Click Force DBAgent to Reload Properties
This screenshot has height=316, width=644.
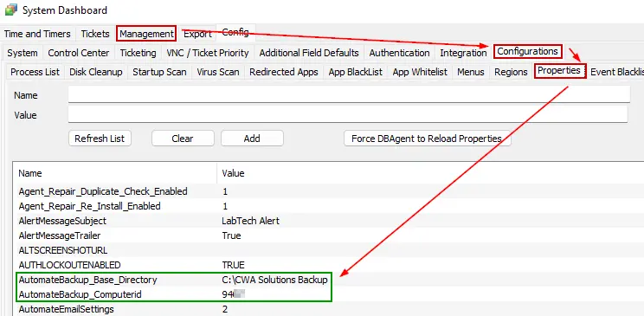click(427, 139)
